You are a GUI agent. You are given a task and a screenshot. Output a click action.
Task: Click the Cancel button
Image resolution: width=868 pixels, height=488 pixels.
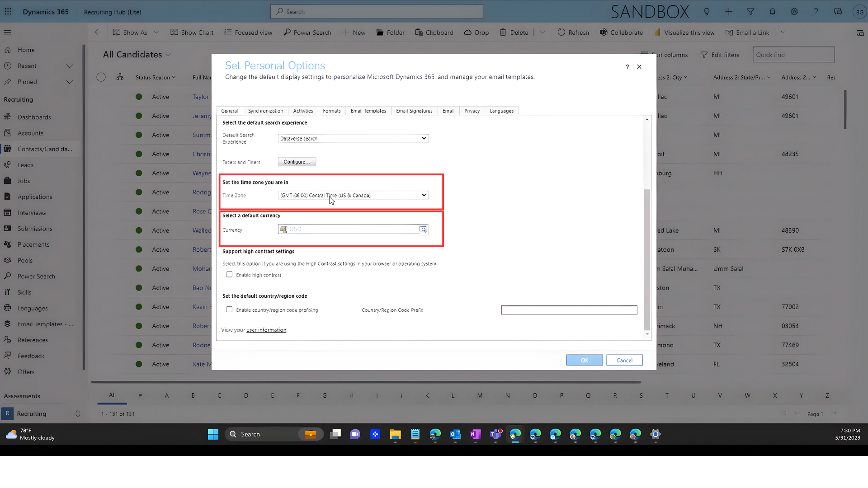624,360
